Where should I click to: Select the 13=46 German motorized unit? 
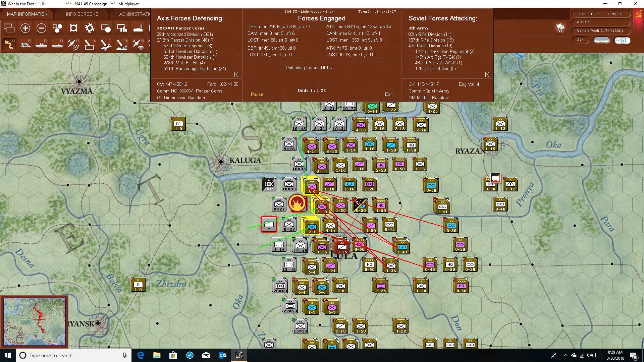289,265
